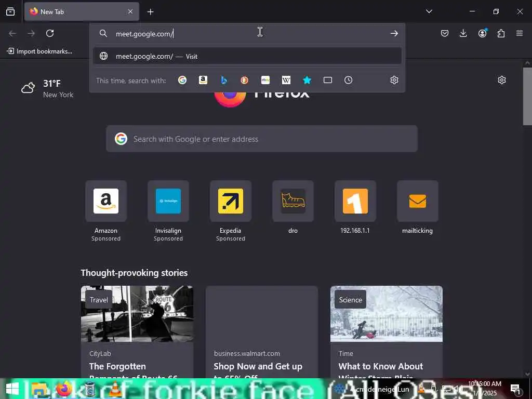Search bookmarks with the star icon
532x399 pixels.
[x=307, y=80]
